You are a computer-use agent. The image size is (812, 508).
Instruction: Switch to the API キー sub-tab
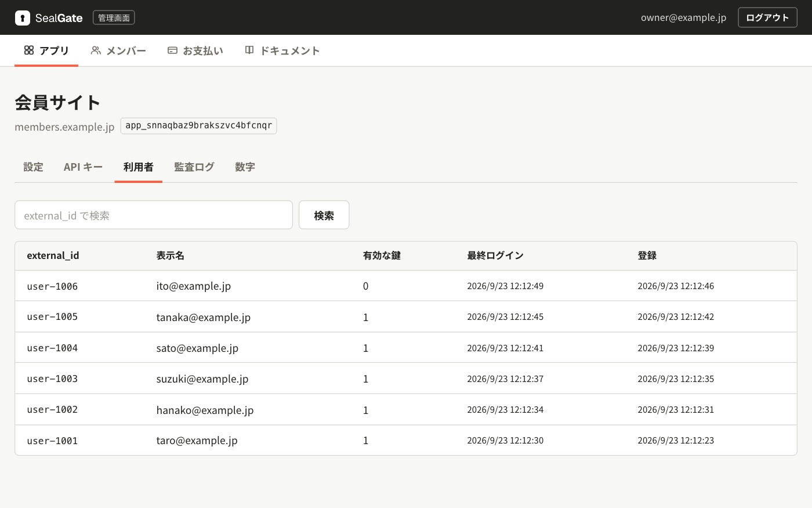pyautogui.click(x=83, y=167)
